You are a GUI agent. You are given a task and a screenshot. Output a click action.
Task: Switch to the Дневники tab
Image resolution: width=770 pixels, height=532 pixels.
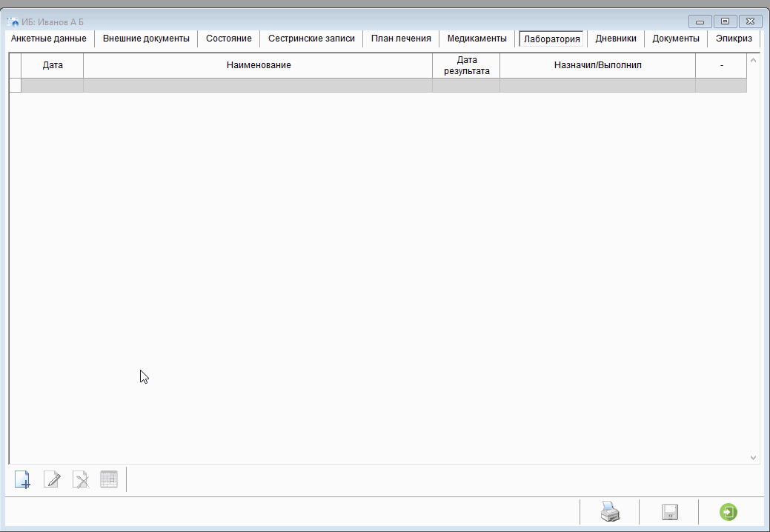(x=616, y=39)
